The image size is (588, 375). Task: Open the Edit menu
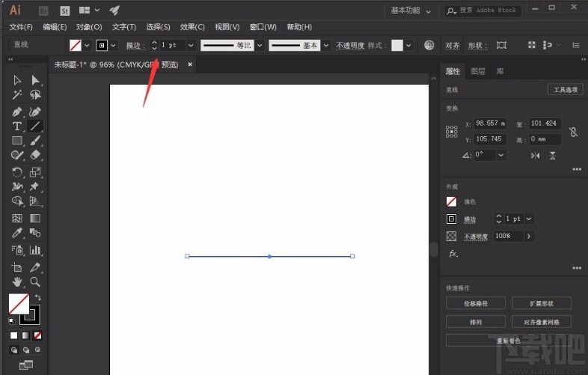(55, 27)
